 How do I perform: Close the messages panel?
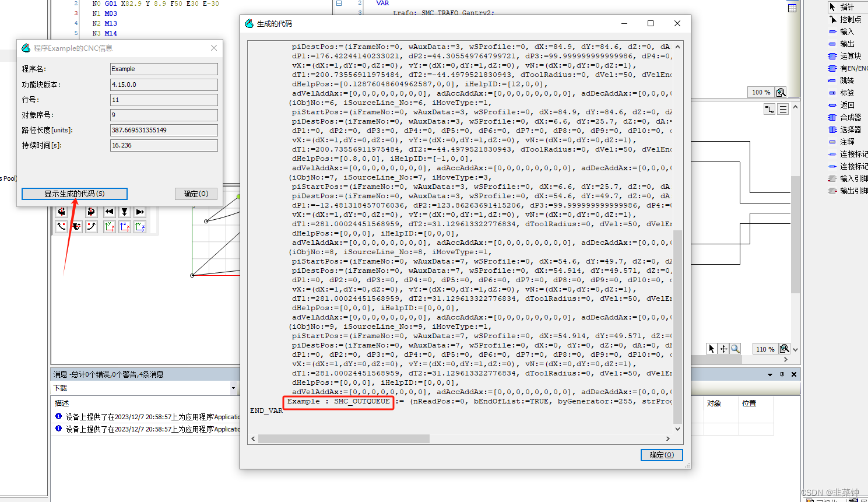tap(794, 374)
